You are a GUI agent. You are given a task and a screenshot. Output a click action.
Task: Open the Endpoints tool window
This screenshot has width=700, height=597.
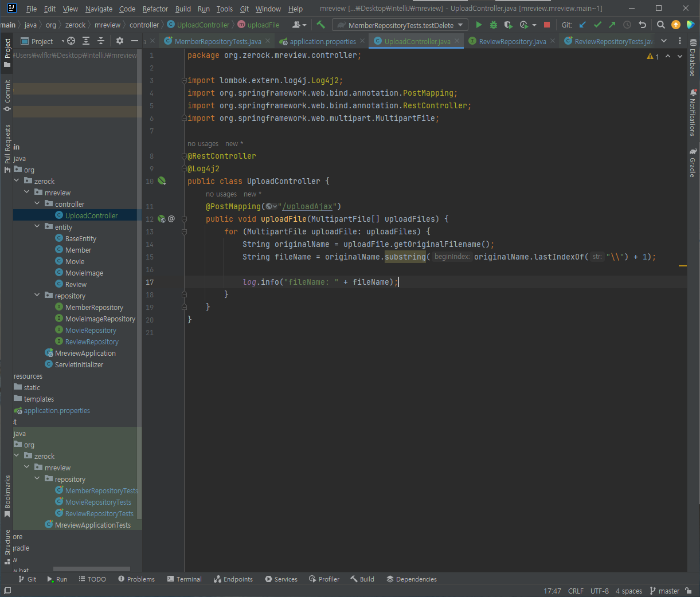(x=233, y=579)
